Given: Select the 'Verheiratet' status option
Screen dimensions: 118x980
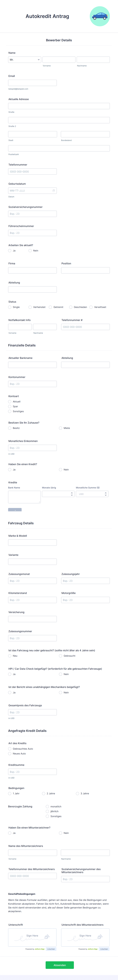Looking at the screenshot, I should point(30,307).
